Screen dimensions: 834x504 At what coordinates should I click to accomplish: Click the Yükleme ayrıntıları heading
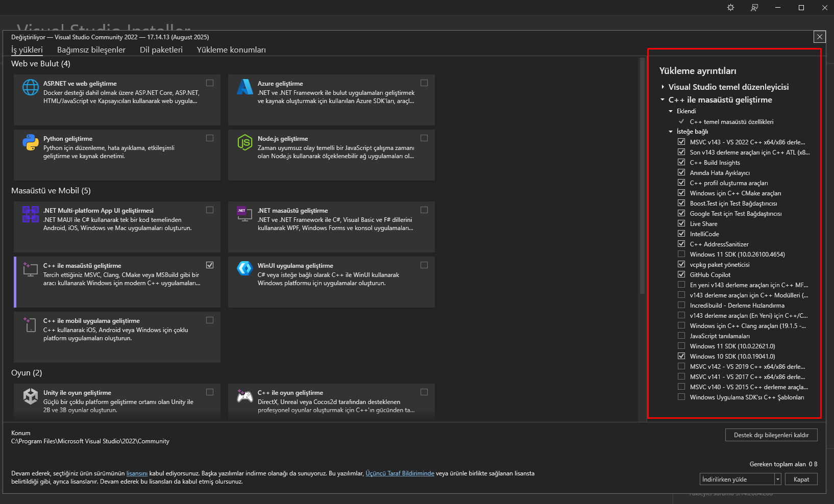698,71
